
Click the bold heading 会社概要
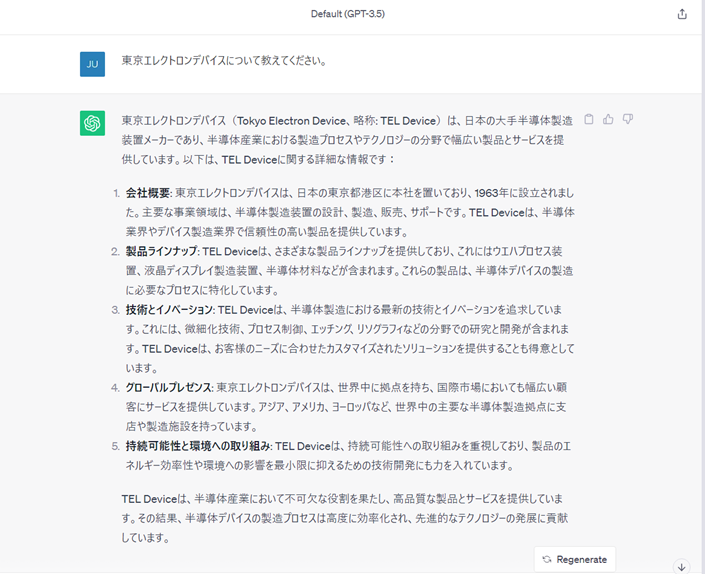(x=148, y=193)
